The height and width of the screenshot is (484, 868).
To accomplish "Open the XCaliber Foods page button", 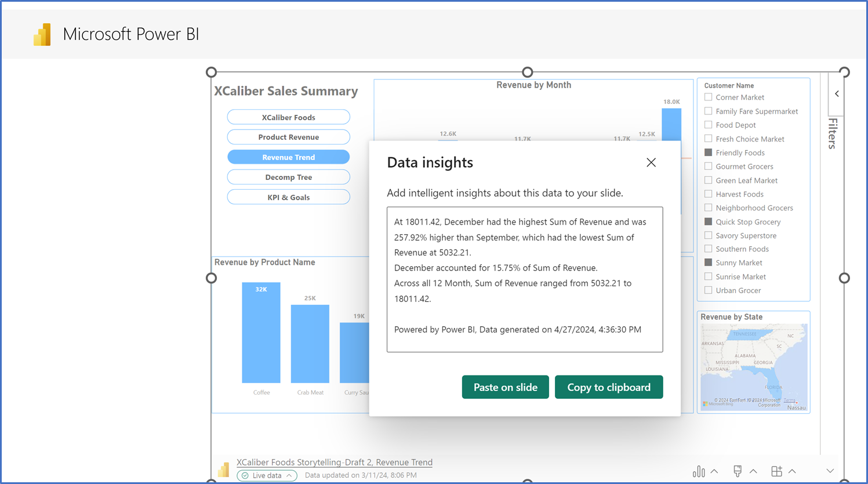I will [288, 117].
